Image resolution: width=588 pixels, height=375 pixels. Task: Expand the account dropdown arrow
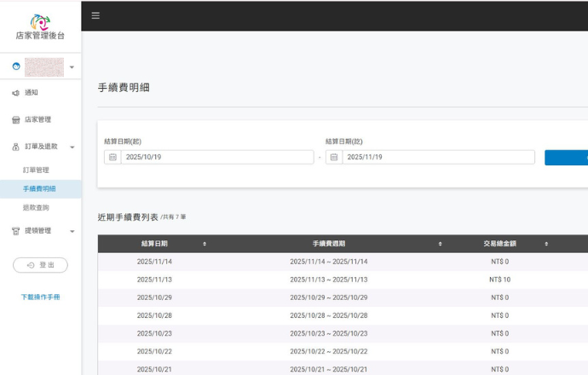pyautogui.click(x=72, y=67)
